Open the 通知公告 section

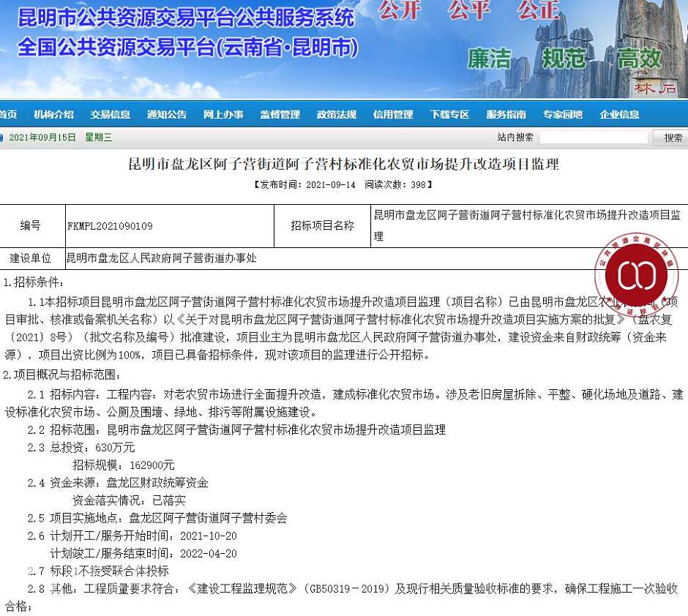167,114
